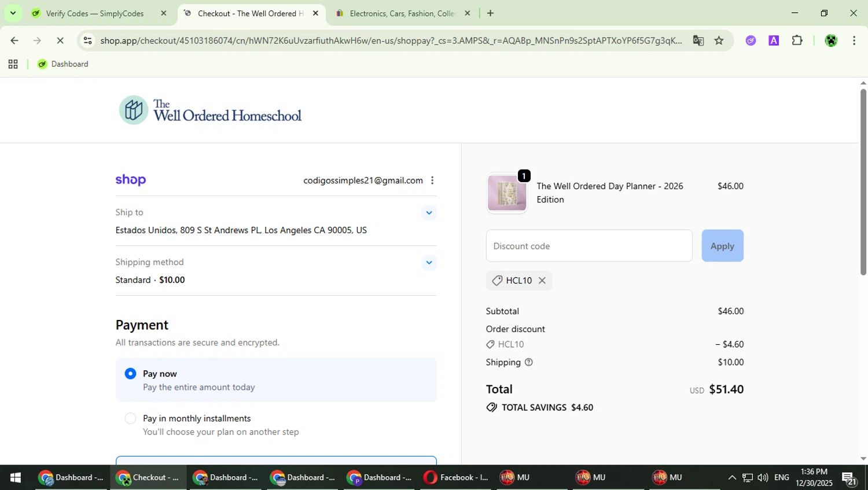Screen dimensions: 868x490
Task: Click the HCL10 discount tag icon
Action: [497, 281]
